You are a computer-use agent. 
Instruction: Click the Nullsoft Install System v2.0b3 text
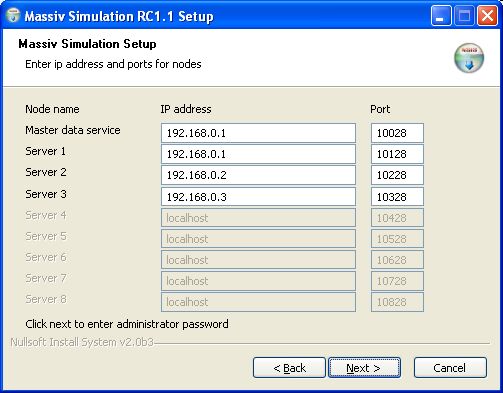click(82, 342)
